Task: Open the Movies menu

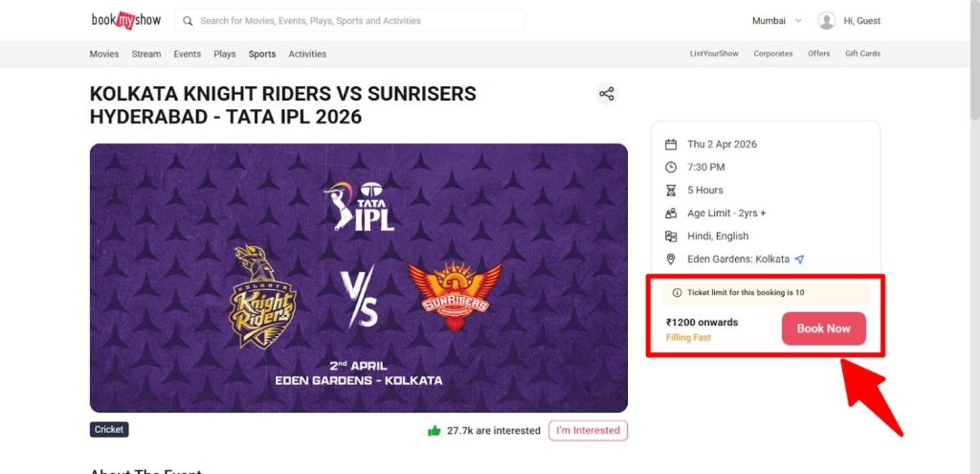Action: point(104,54)
